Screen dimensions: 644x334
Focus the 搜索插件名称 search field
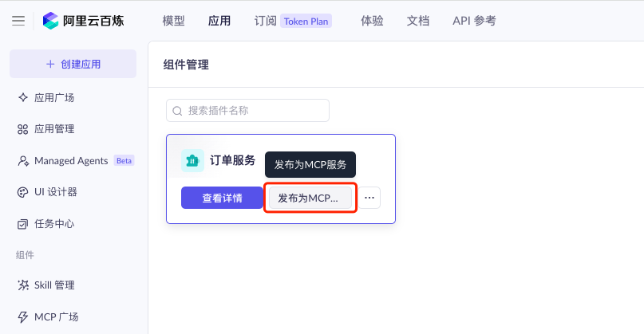(247, 110)
